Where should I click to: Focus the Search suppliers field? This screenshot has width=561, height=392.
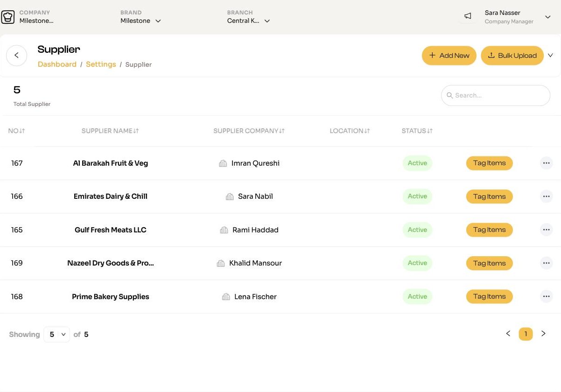click(496, 95)
